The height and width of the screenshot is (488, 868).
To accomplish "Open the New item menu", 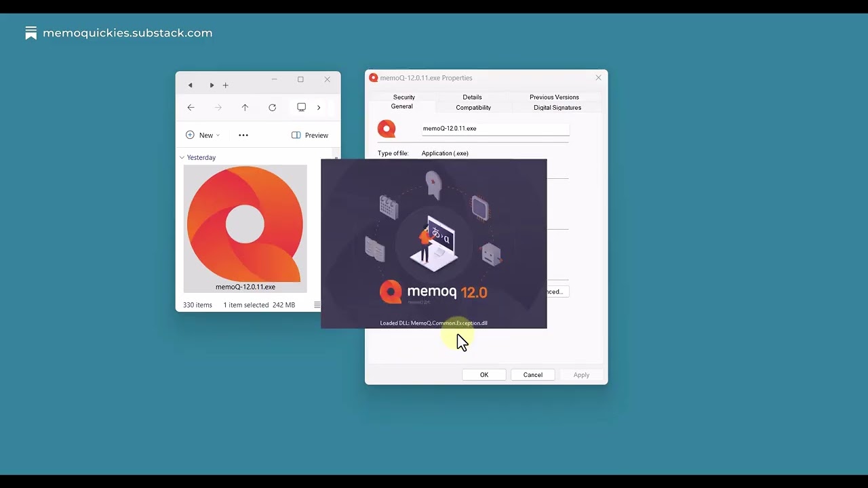I will click(x=203, y=135).
